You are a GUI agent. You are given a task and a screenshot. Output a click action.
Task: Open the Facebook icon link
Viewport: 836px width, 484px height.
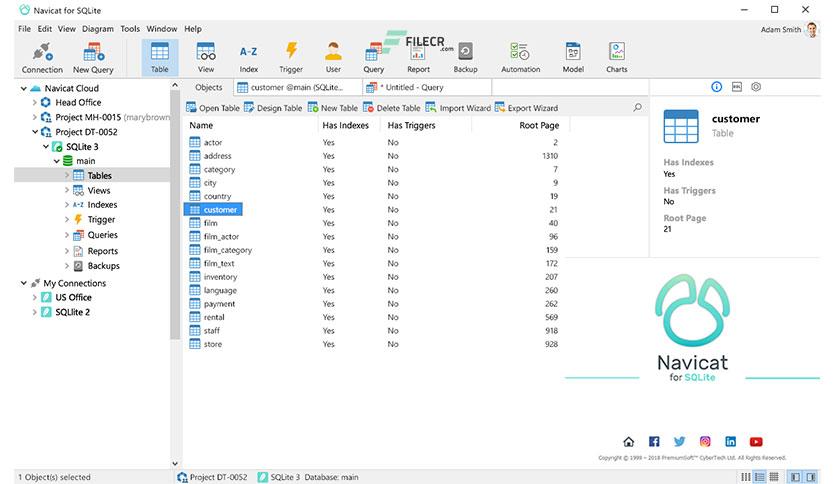(654, 441)
